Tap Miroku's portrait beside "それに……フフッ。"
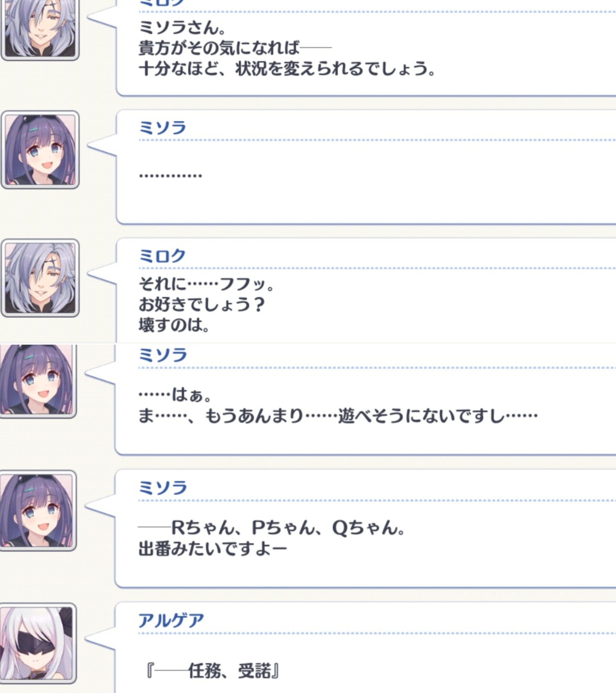Viewport: 616px width, 693px height. (x=40, y=278)
